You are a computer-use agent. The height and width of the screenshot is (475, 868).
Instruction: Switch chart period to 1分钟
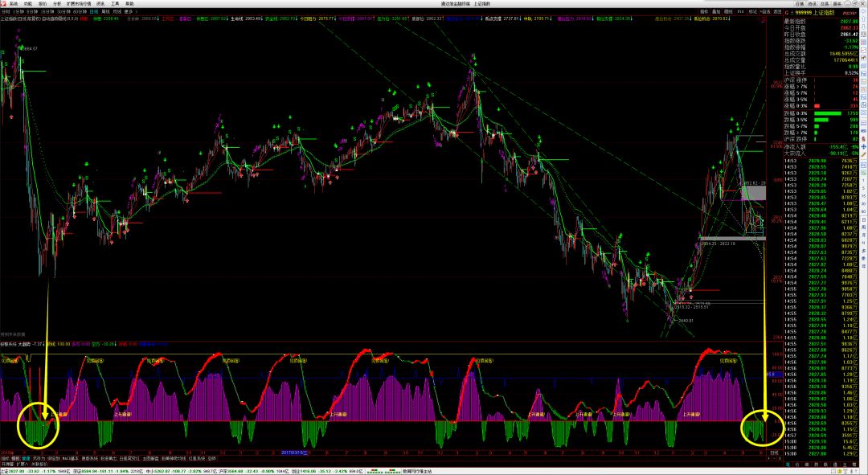tap(18, 11)
